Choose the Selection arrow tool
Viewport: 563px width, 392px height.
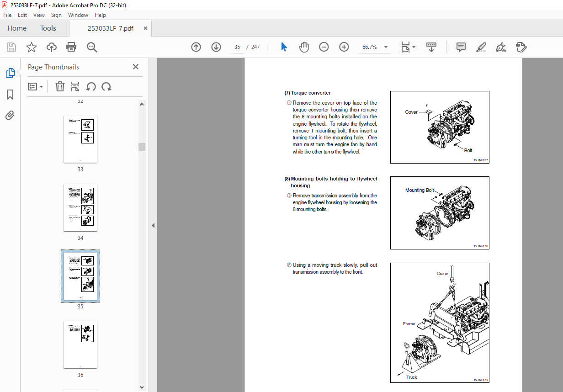(x=284, y=47)
